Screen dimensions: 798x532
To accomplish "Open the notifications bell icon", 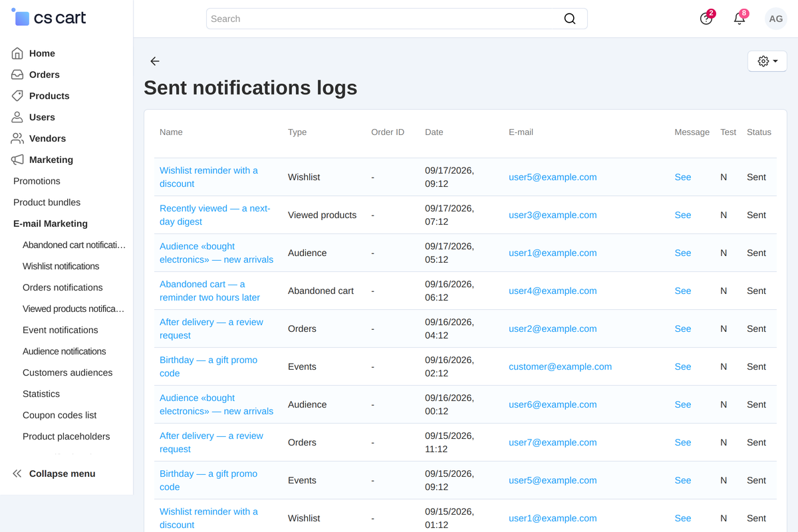I will click(739, 19).
